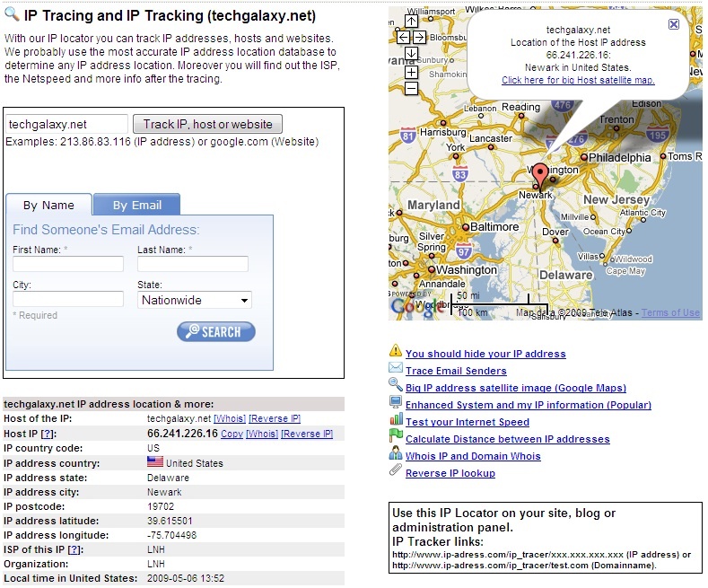Click the longitude value -75.704498
The width and height of the screenshot is (708, 588).
click(x=171, y=536)
